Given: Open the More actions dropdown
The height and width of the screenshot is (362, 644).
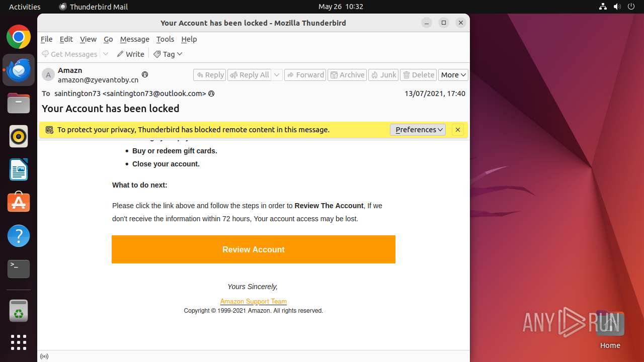Looking at the screenshot, I should [453, 75].
